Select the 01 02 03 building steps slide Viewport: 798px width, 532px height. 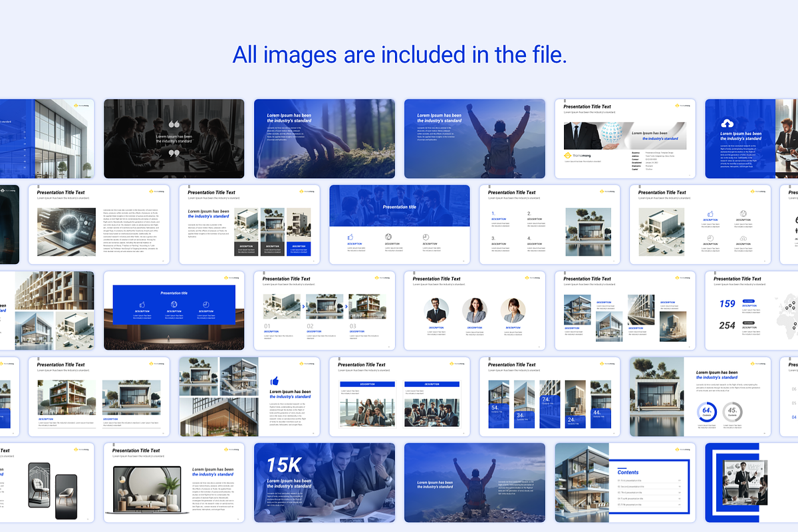coord(325,311)
